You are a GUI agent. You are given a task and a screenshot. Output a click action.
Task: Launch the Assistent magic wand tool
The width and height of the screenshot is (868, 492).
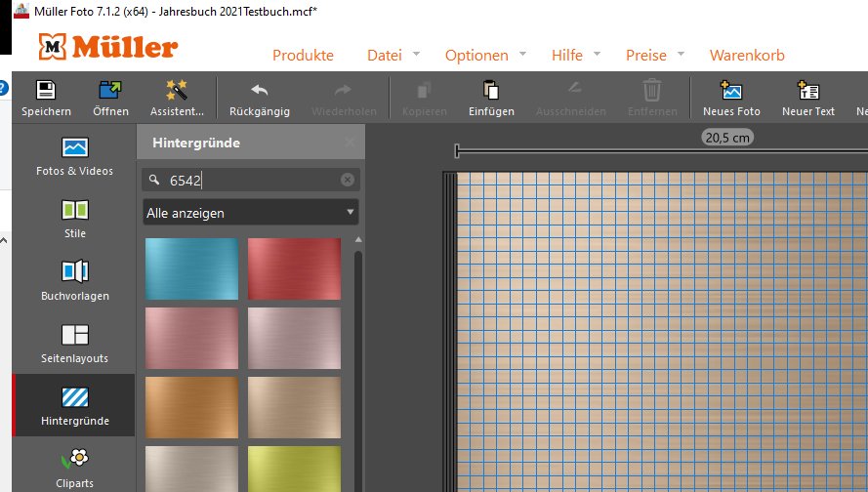[177, 92]
